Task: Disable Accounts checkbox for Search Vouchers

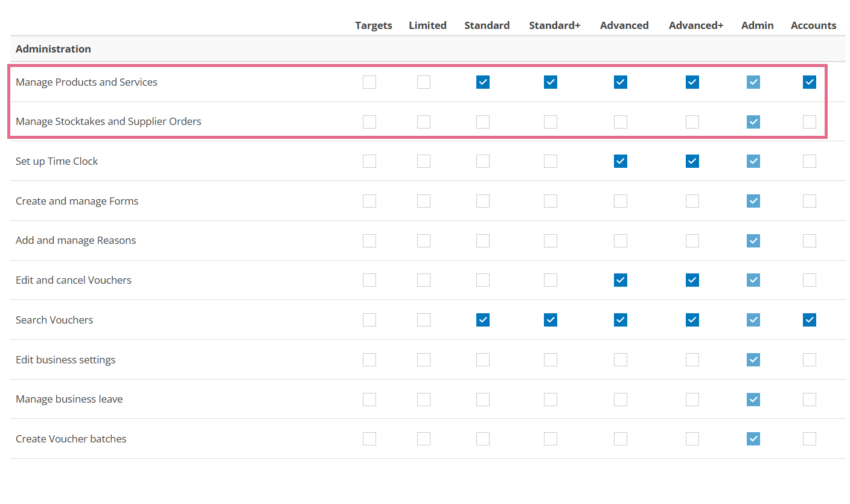Action: [x=809, y=319]
